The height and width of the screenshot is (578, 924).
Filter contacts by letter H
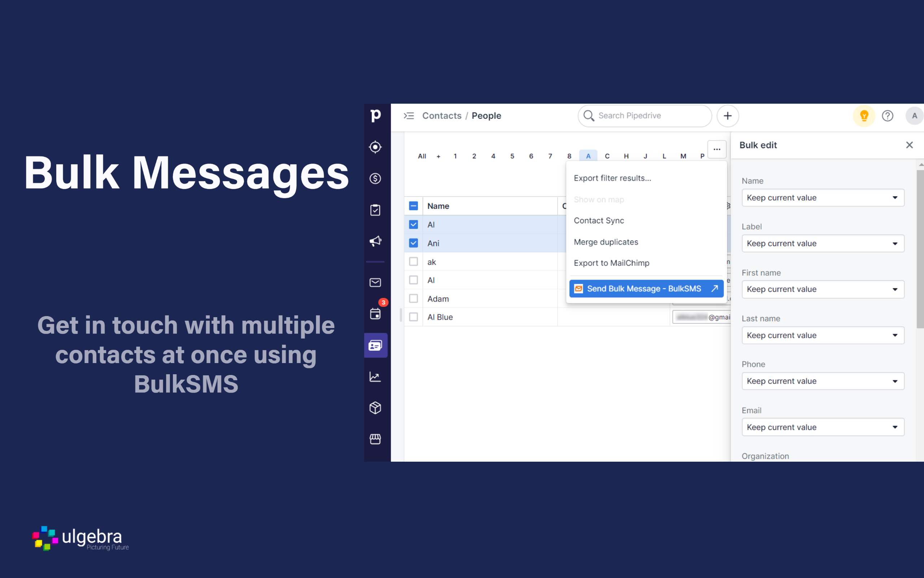(626, 156)
